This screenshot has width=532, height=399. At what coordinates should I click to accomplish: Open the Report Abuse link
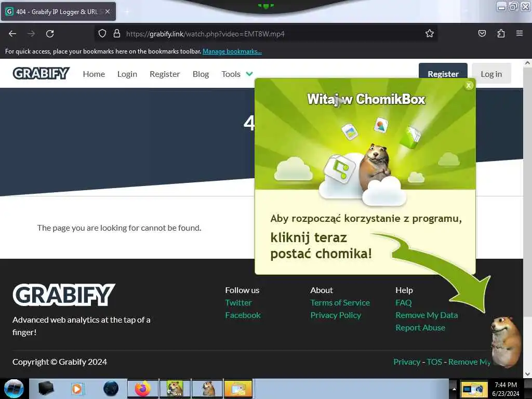pyautogui.click(x=420, y=328)
